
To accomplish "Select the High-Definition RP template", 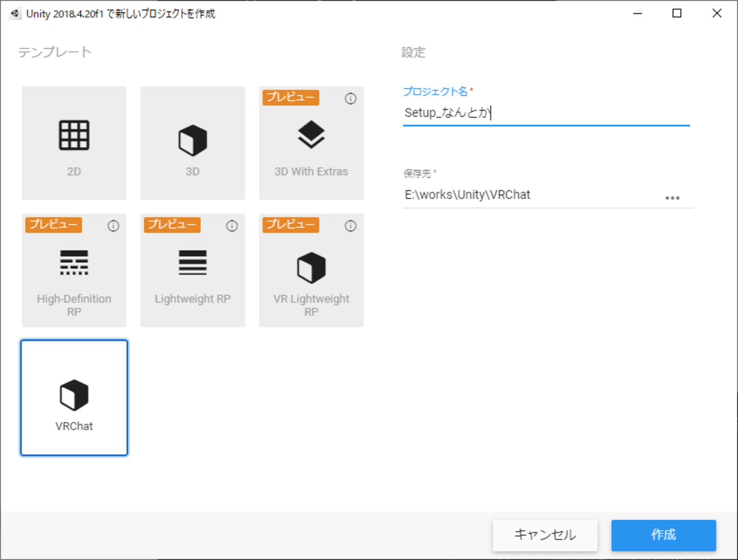I will click(x=74, y=270).
